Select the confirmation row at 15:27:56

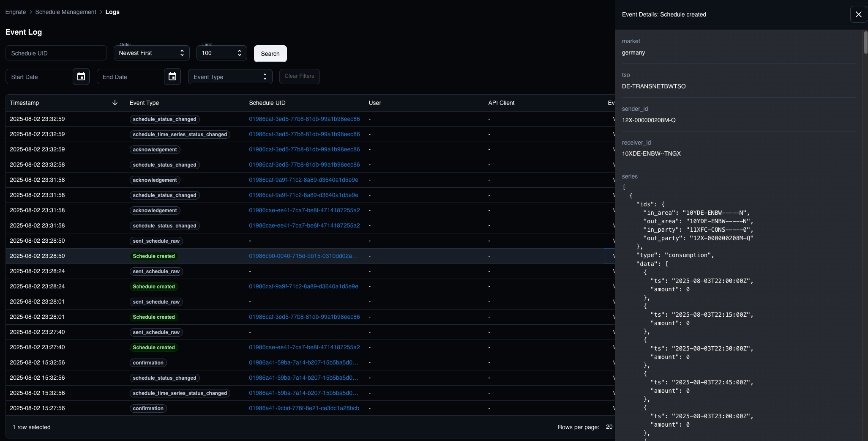[x=148, y=408]
